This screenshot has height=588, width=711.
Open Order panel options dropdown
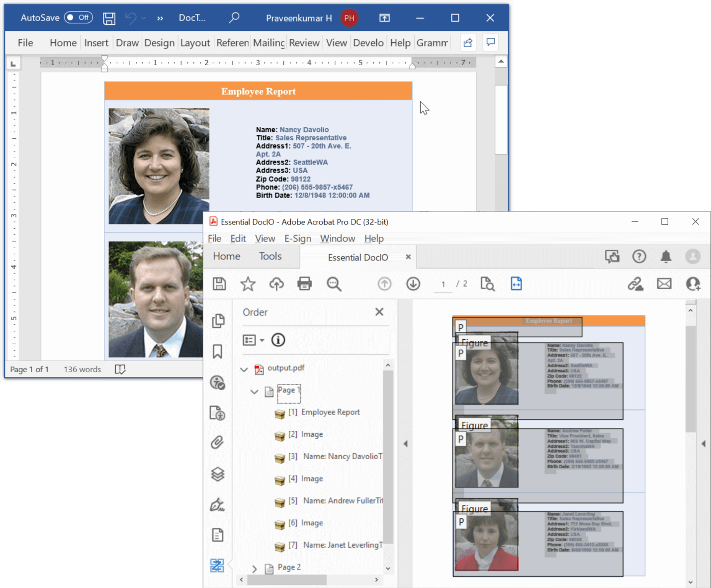click(253, 340)
